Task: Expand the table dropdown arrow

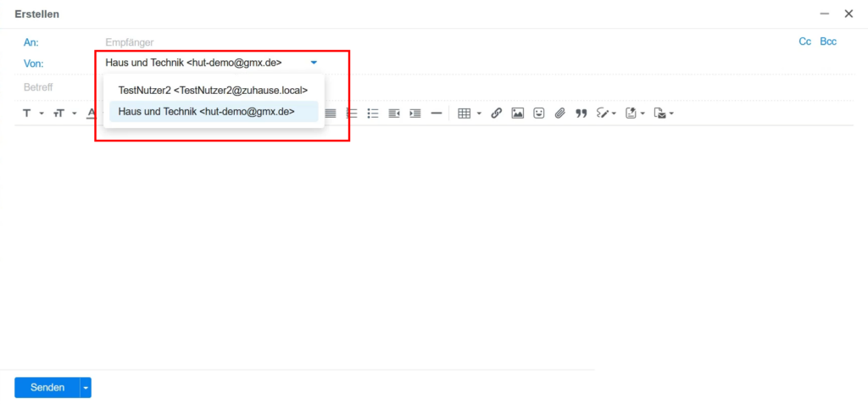Action: point(479,114)
